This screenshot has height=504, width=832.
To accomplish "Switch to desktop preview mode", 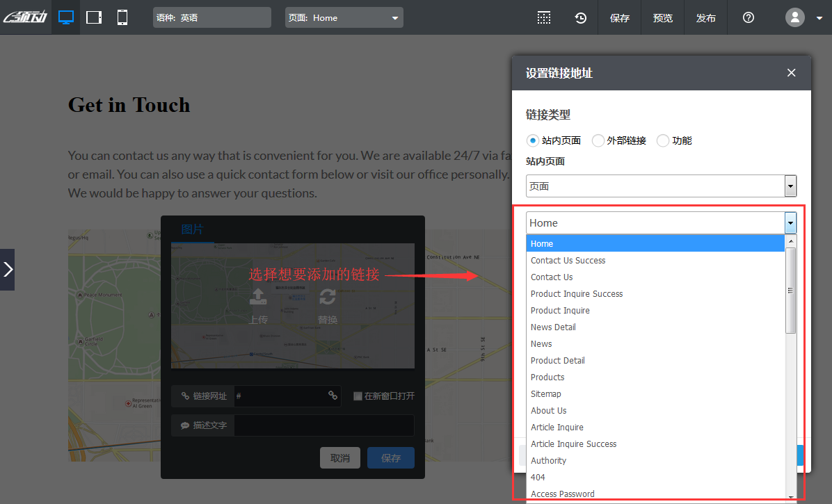I will pos(66,17).
